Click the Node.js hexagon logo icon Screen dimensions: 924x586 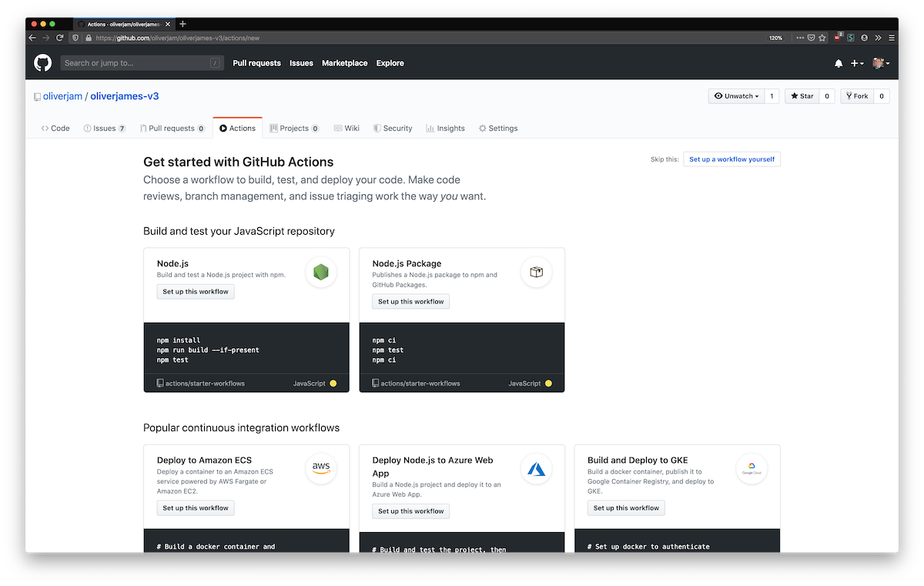pyautogui.click(x=321, y=272)
